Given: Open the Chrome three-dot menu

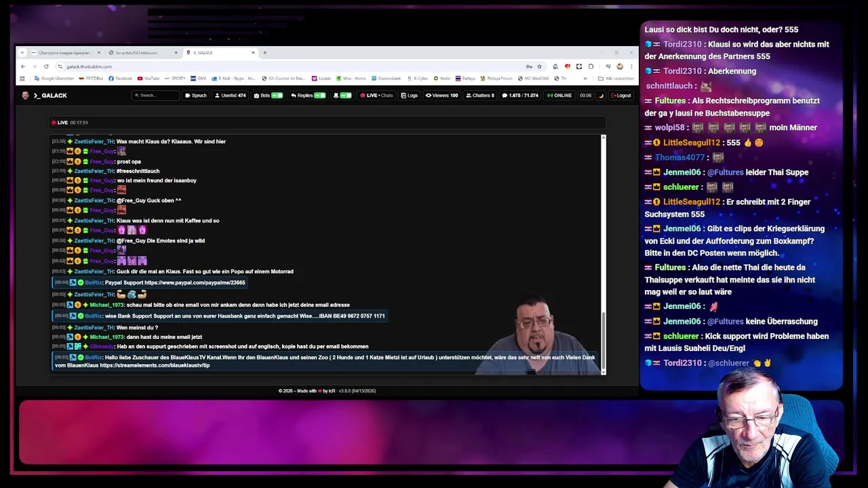Looking at the screenshot, I should tap(631, 66).
